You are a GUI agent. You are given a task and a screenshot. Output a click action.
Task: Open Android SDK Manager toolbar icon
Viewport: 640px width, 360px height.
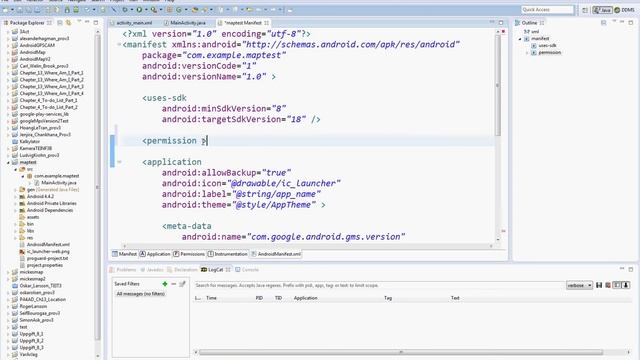tap(67, 9)
